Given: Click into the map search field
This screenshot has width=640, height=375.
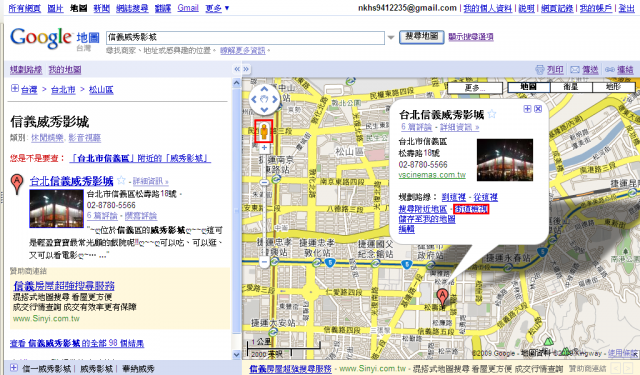Looking at the screenshot, I should click(x=245, y=38).
